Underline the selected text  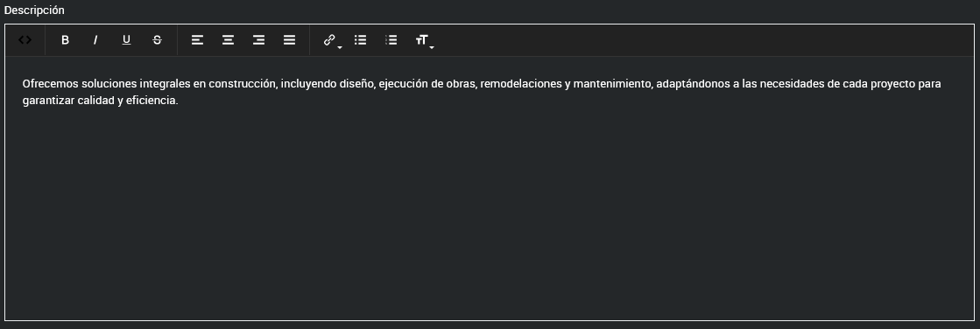point(126,40)
